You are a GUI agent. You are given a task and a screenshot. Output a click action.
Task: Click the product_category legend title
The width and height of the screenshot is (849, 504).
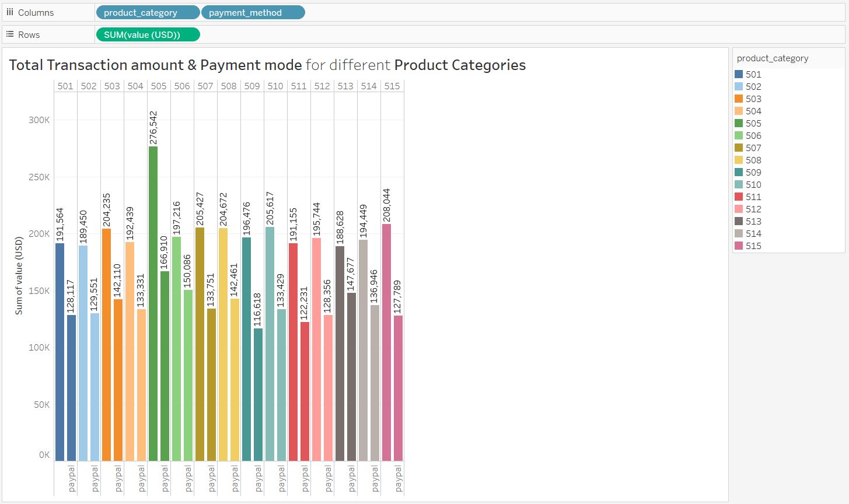(772, 58)
